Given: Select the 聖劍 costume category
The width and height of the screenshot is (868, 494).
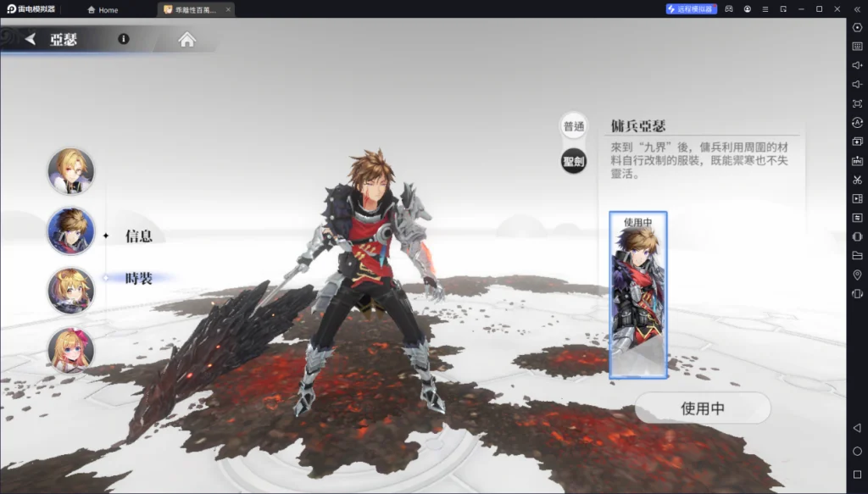Looking at the screenshot, I should coord(574,162).
